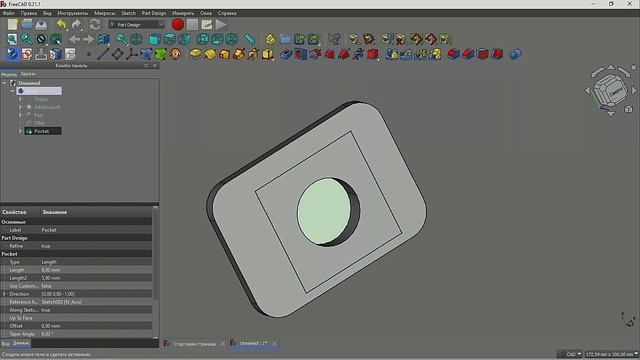Select the Hole tool
Viewport: 640px width, 360px height.
pos(301,54)
